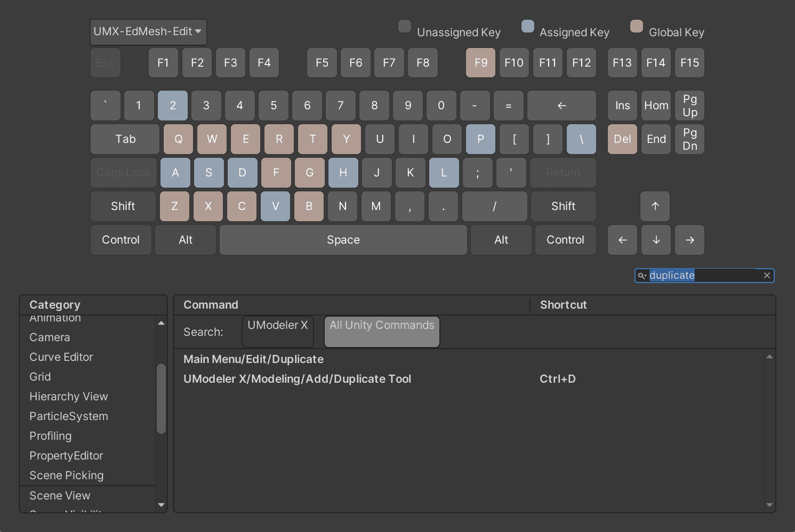
Task: Click the left Shift modifier key
Action: [x=123, y=206]
